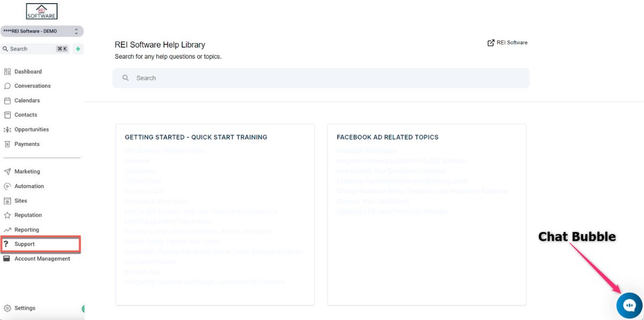Open the external REI Software link
The height and width of the screenshot is (320, 644).
point(507,43)
